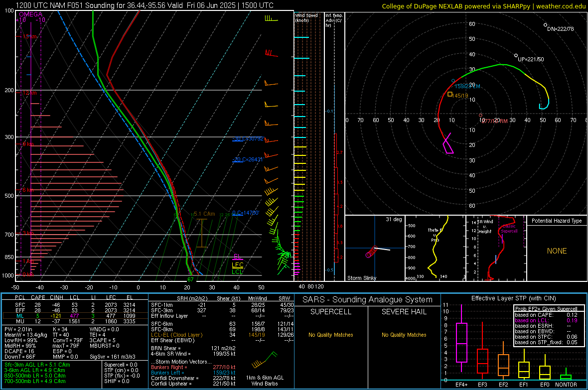
Task: Click the Supercell = 0.0 composite value
Action: click(x=121, y=365)
